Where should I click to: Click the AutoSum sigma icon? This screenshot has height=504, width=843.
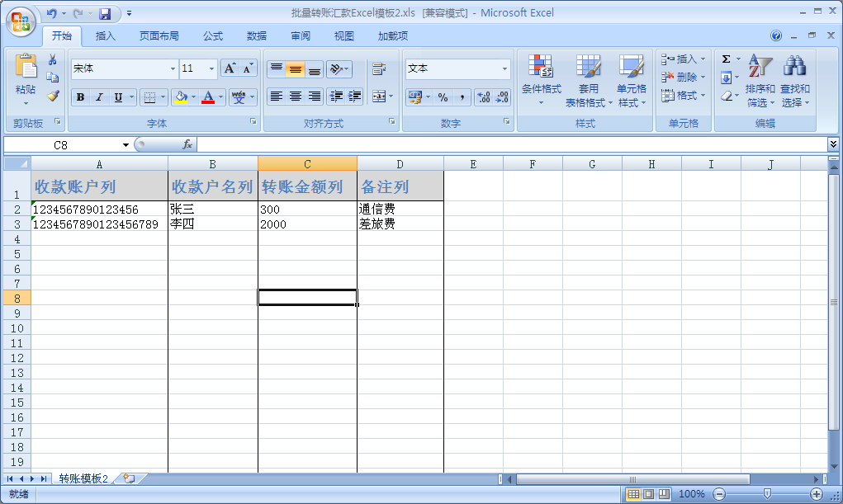[x=726, y=59]
